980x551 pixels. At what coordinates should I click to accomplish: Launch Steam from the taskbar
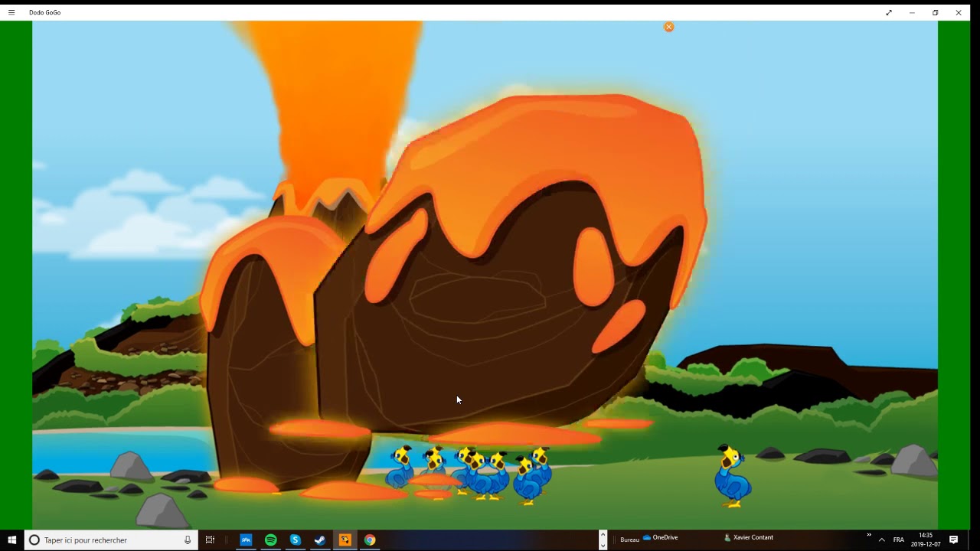point(320,540)
